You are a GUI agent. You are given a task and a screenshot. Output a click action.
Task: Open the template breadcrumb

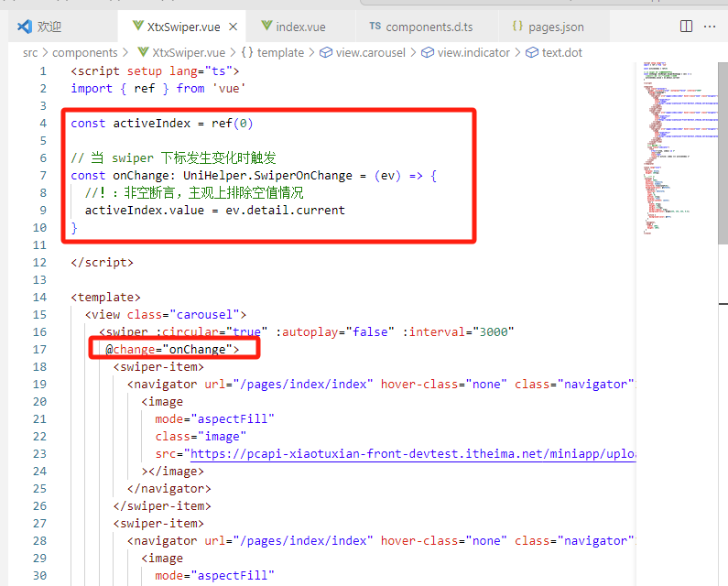[x=280, y=52]
